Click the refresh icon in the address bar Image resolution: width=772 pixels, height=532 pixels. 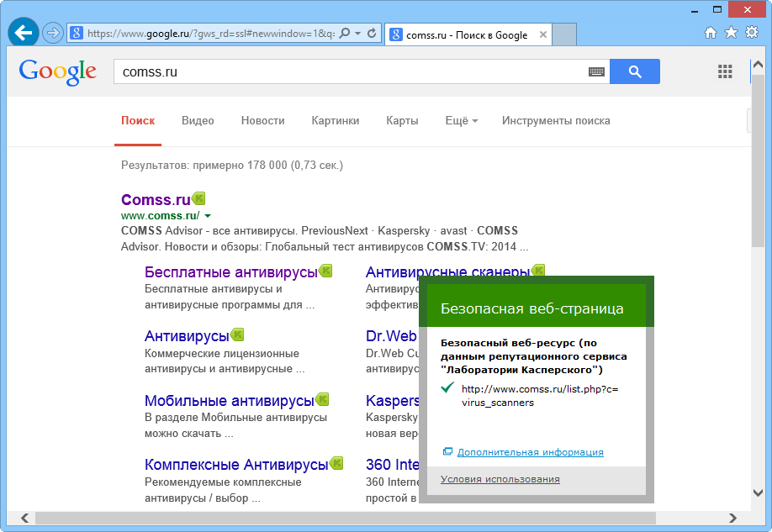[370, 34]
